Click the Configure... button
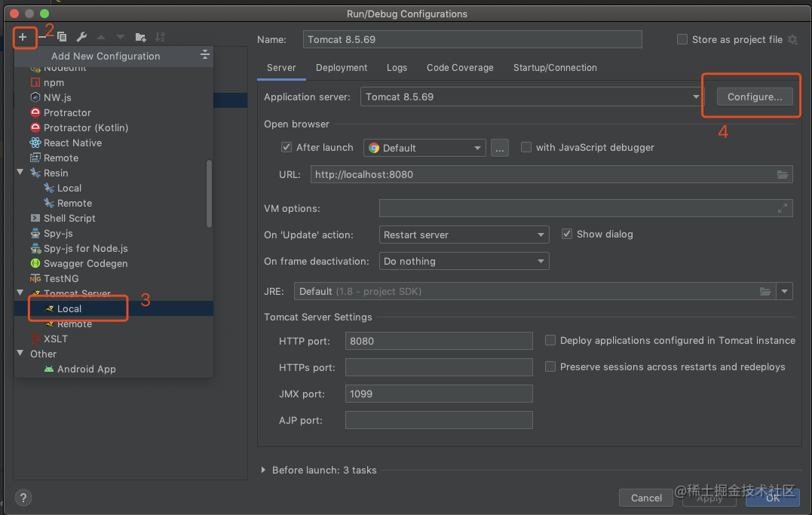This screenshot has height=515, width=812. (x=755, y=97)
